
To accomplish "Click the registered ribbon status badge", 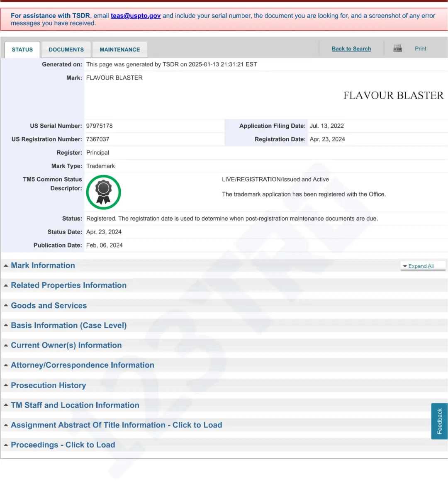I will 103,192.
